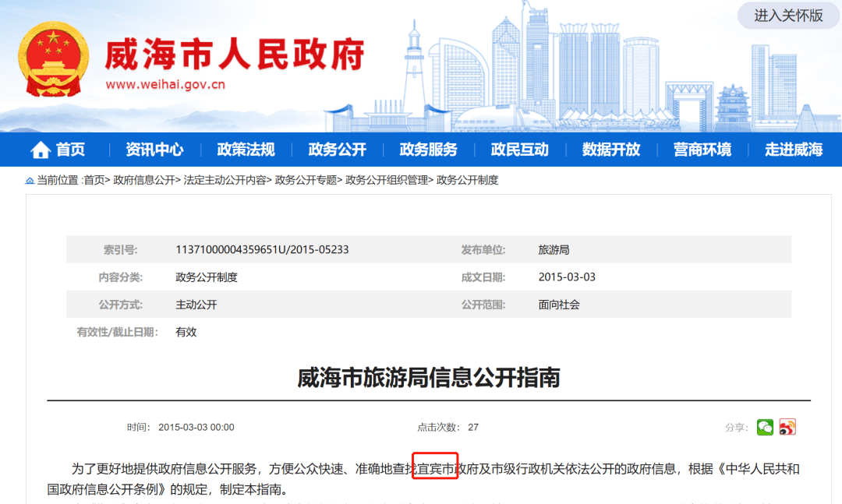Click the red-boxed 宜宾市 text
Image resolution: width=842 pixels, height=504 pixels.
pos(434,469)
